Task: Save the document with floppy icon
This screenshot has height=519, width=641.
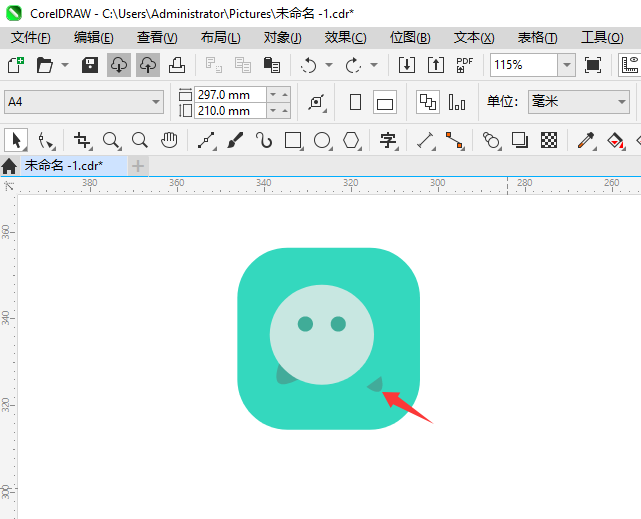Action: click(90, 65)
